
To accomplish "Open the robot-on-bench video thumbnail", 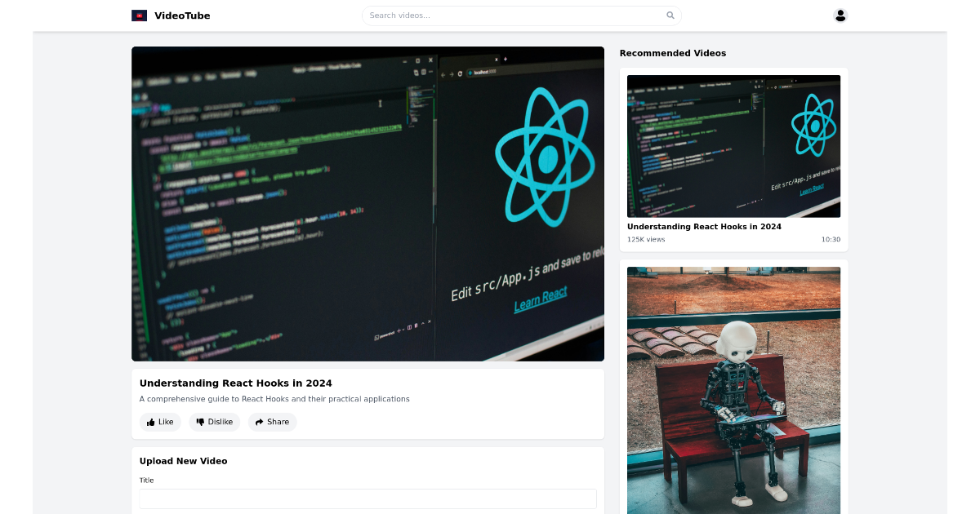I will coord(733,390).
